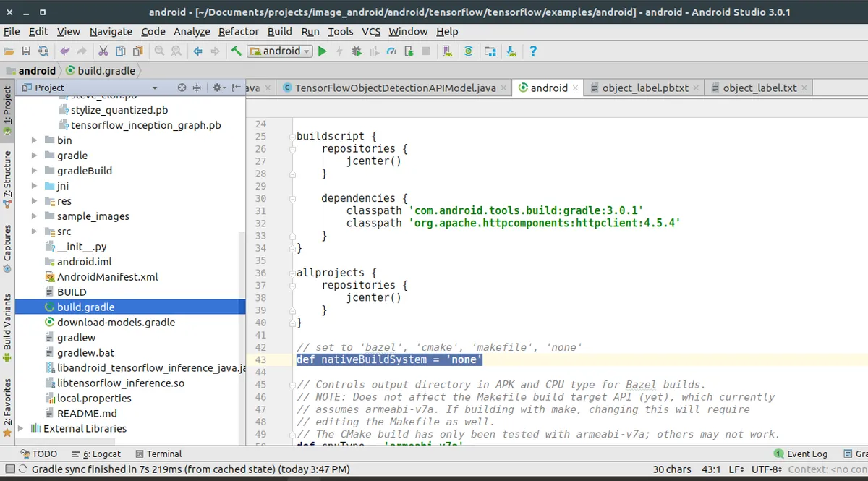The height and width of the screenshot is (481, 868).
Task: Select AndroidManifest.xml in project tree
Action: click(x=107, y=277)
